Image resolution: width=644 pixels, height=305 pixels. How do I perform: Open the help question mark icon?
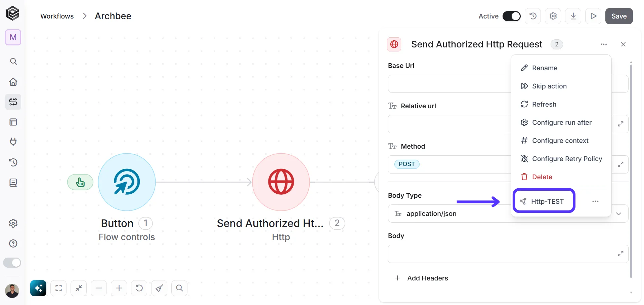pyautogui.click(x=13, y=243)
